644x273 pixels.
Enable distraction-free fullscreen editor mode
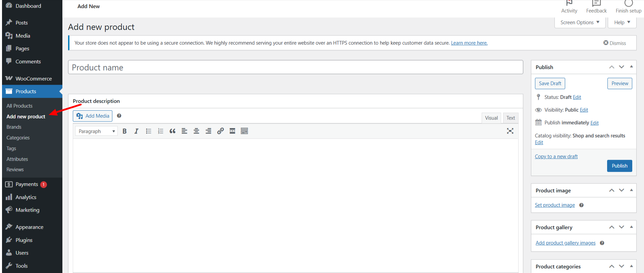tap(510, 131)
